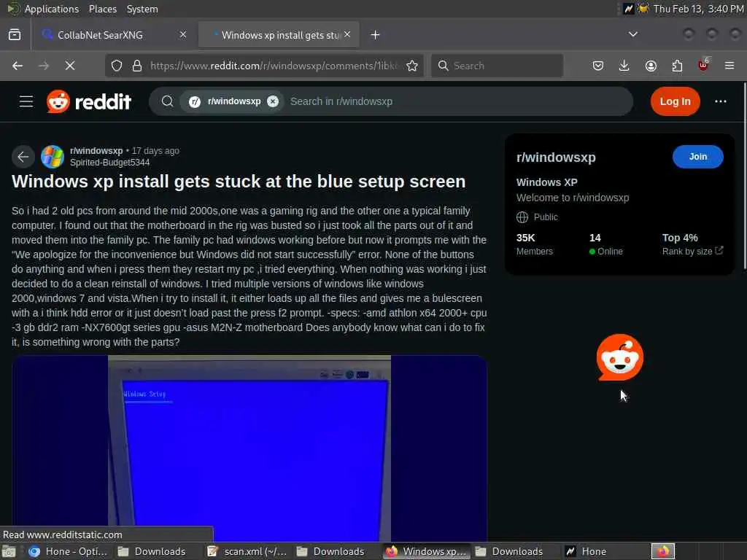Click the Hone tray icon in top panel
747x560 pixels.
(628, 9)
